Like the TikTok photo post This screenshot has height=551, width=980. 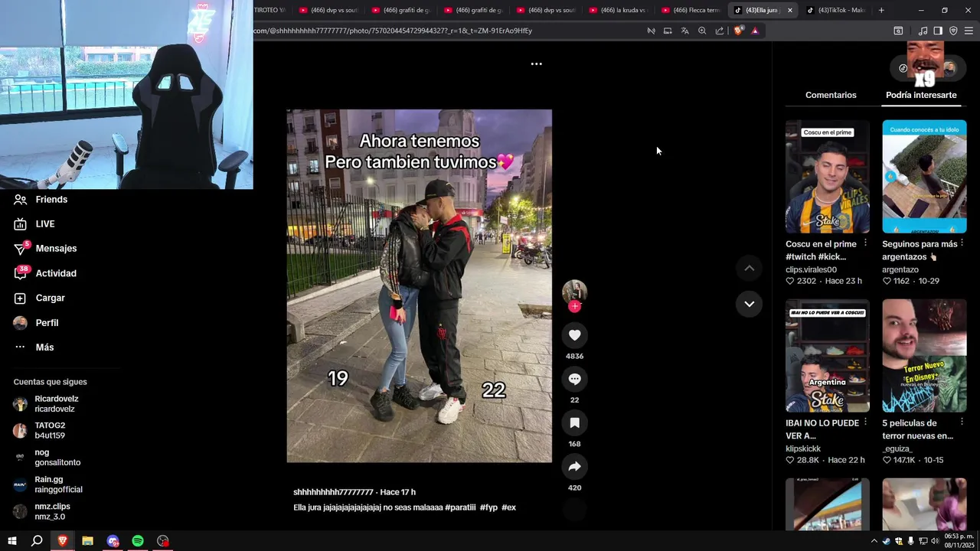tap(574, 335)
